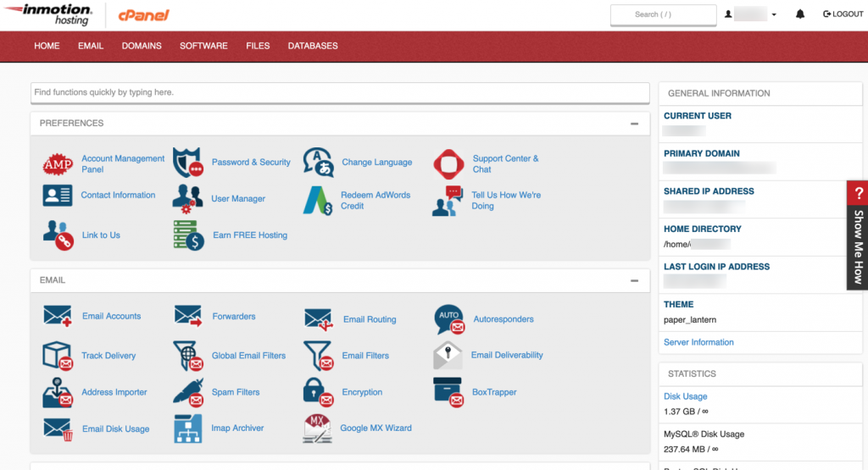Click the notifications bell icon
The height and width of the screenshot is (470, 868).
[800, 14]
